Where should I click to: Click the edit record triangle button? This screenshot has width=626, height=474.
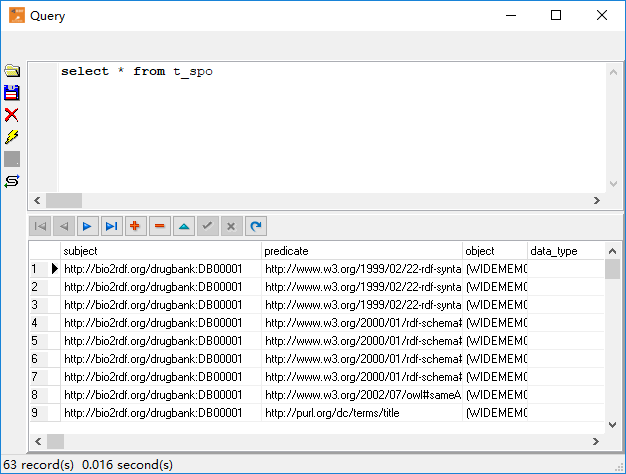[183, 226]
